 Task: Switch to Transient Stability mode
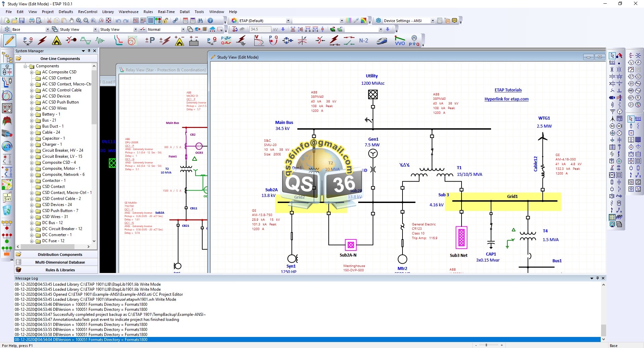[x=100, y=41]
